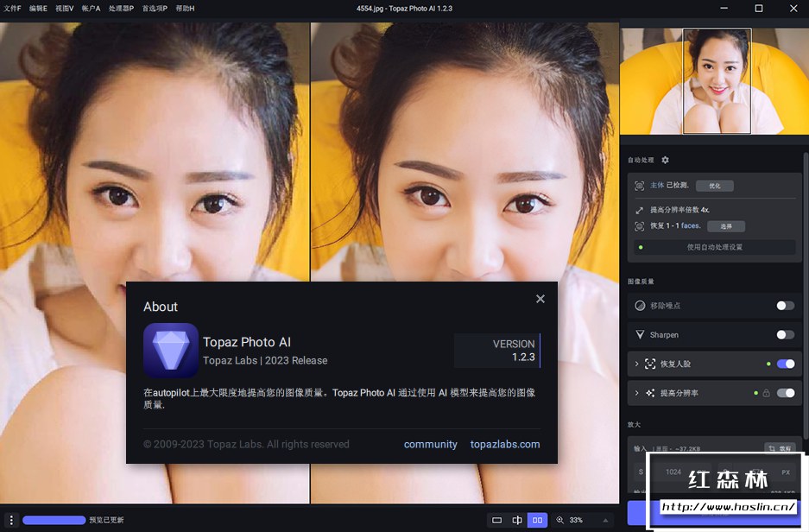Click the 4554.jpg window title text
This screenshot has height=532, width=809.
pyautogui.click(x=404, y=9)
